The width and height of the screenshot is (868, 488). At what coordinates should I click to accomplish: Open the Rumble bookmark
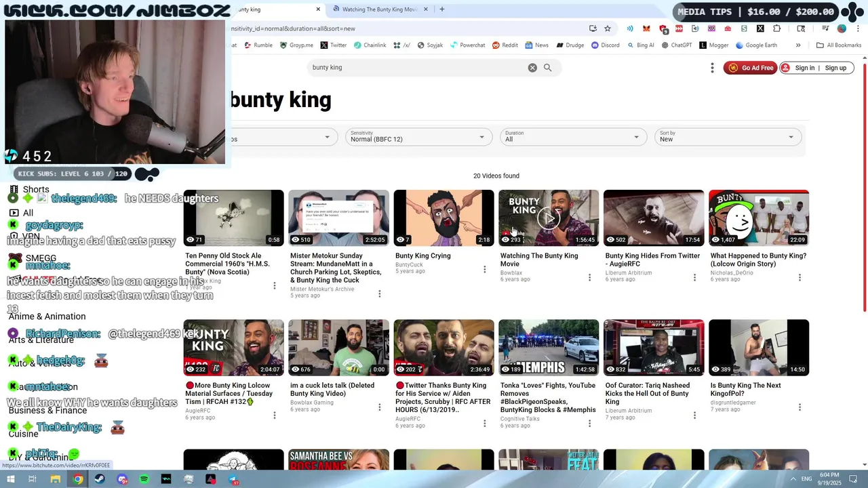coord(258,45)
